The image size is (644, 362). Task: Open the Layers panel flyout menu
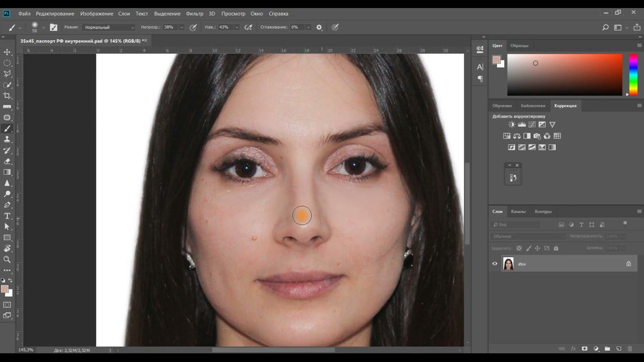[x=639, y=211]
